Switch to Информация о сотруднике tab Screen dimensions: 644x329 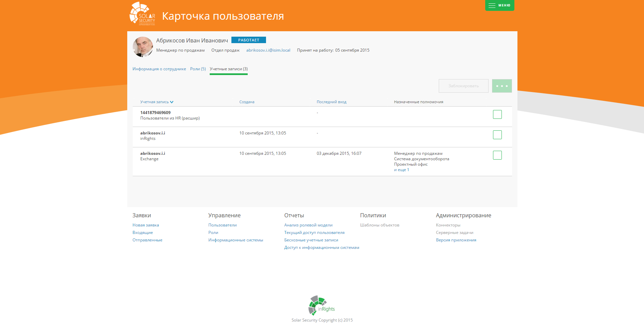(x=159, y=69)
